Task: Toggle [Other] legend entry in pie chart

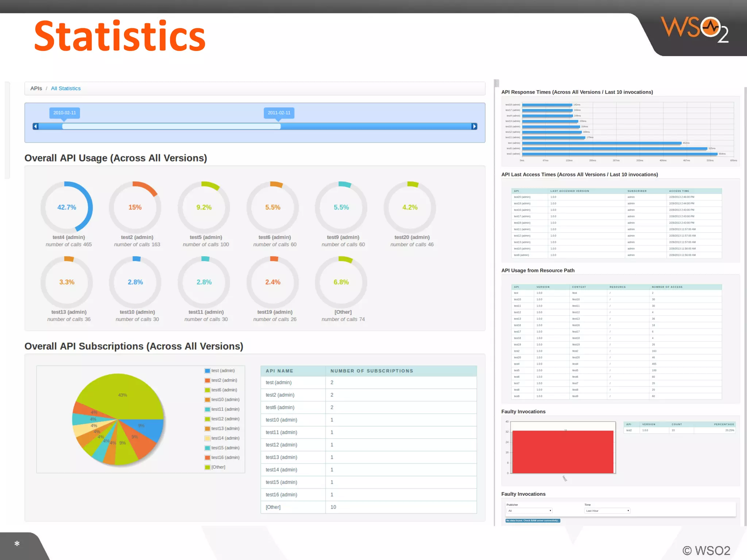Action: coord(218,467)
